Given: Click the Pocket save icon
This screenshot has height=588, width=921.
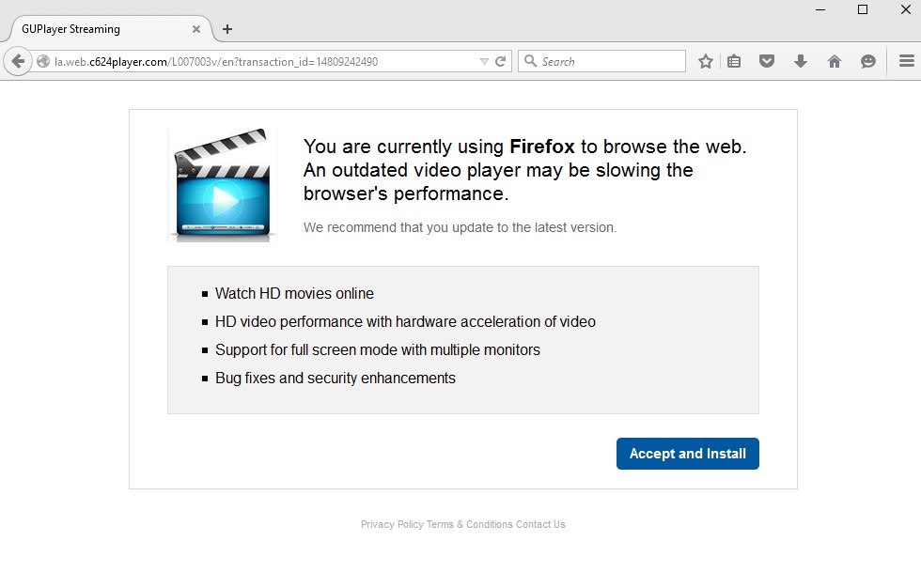Looking at the screenshot, I should pos(767,61).
